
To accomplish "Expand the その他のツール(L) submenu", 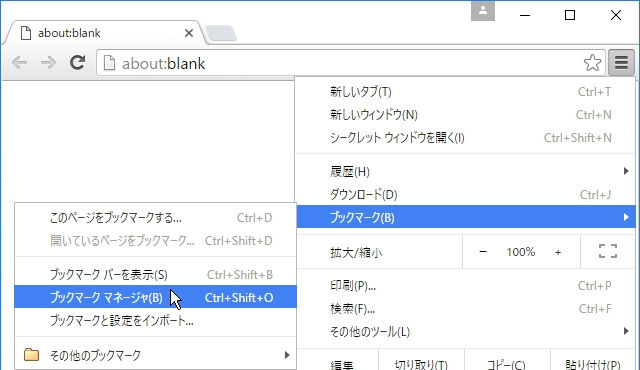I will (x=466, y=331).
